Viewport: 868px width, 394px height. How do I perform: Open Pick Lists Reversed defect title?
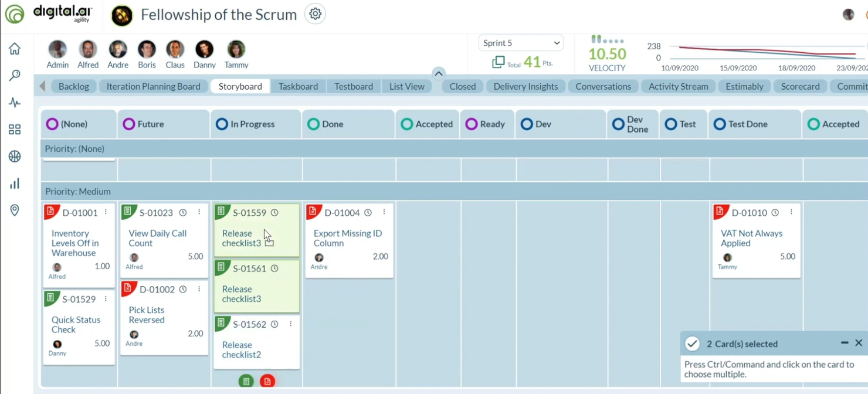click(x=147, y=315)
